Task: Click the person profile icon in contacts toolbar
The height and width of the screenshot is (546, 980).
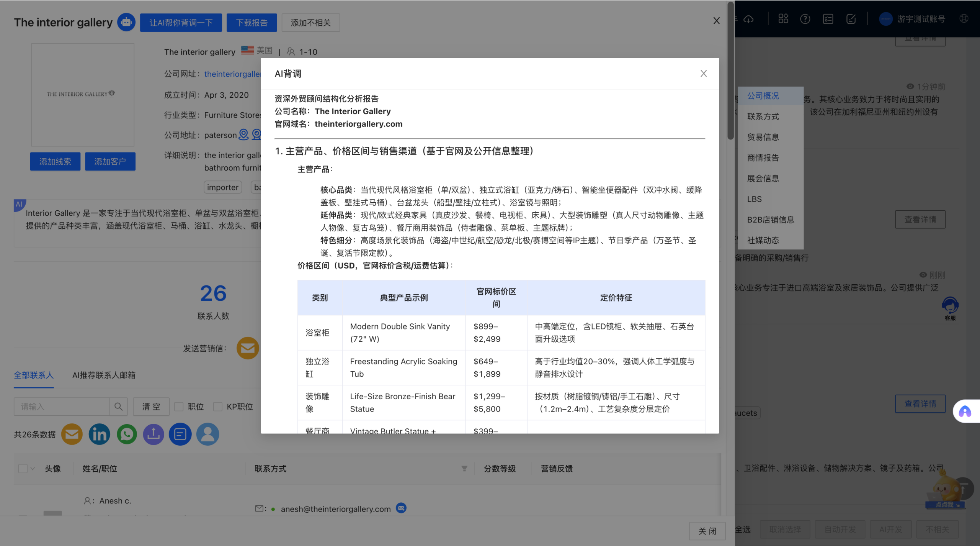Action: pyautogui.click(x=208, y=434)
